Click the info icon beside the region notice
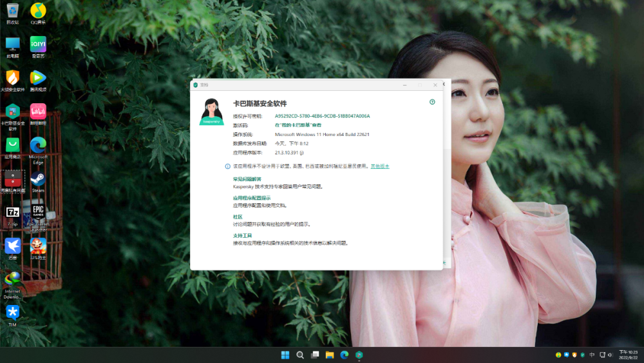Image resolution: width=644 pixels, height=363 pixels. tap(227, 166)
